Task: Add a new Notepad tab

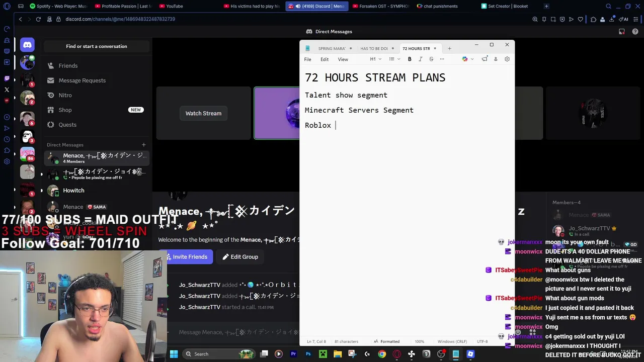Action: pyautogui.click(x=450, y=48)
